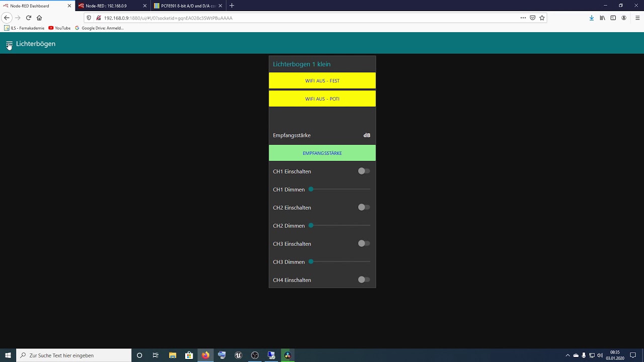Screen dimensions: 644x362
Task: Open the volume control in system tray
Action: coord(600,355)
